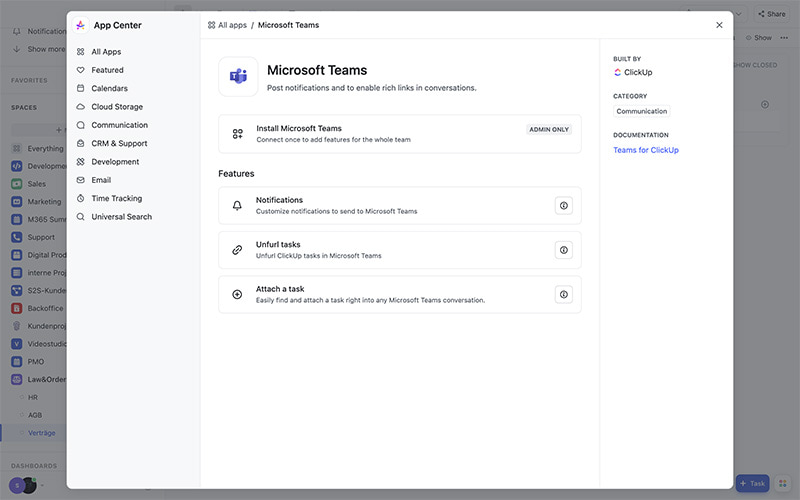
Task: Click the bell icon beside Notifications
Action: (237, 206)
